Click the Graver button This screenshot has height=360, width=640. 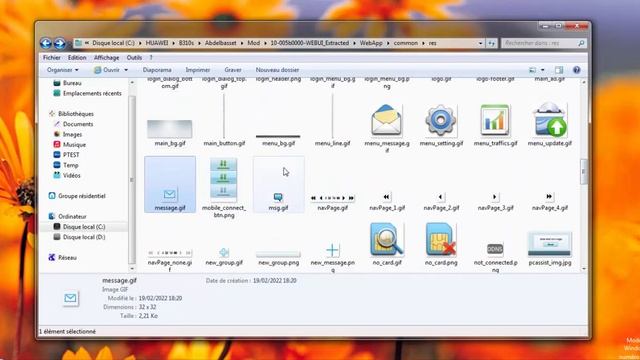[233, 70]
